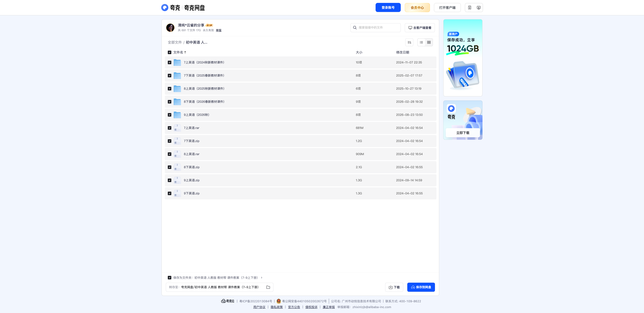Click the Quark logo icon in header
The image size is (644, 313).
[165, 8]
